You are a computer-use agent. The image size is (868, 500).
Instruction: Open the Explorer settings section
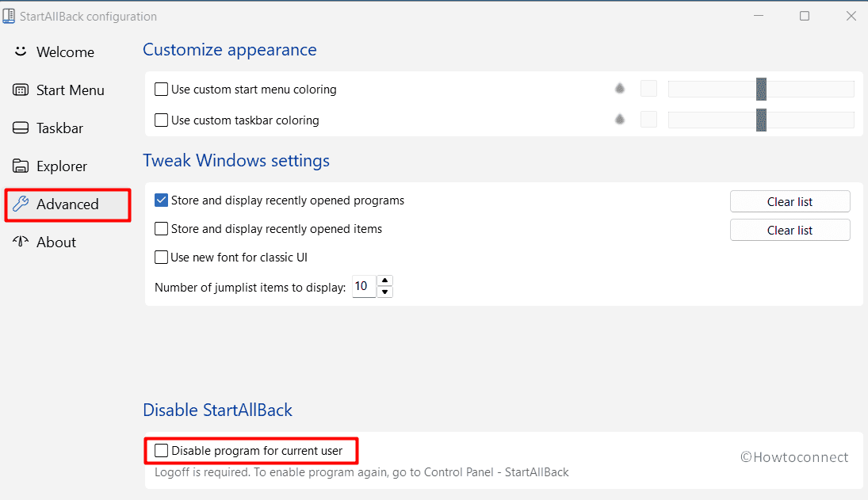click(61, 166)
